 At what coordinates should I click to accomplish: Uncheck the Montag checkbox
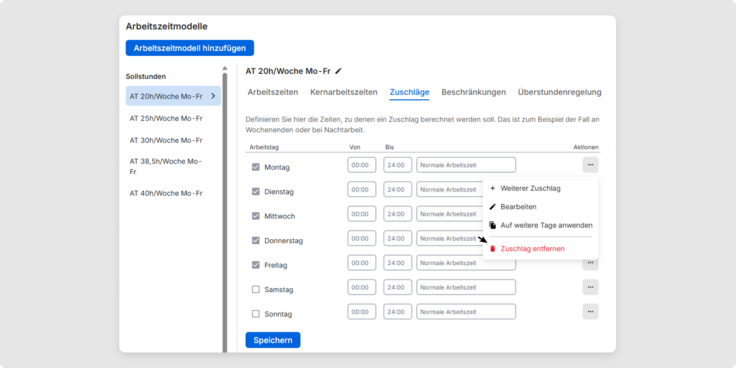[256, 167]
